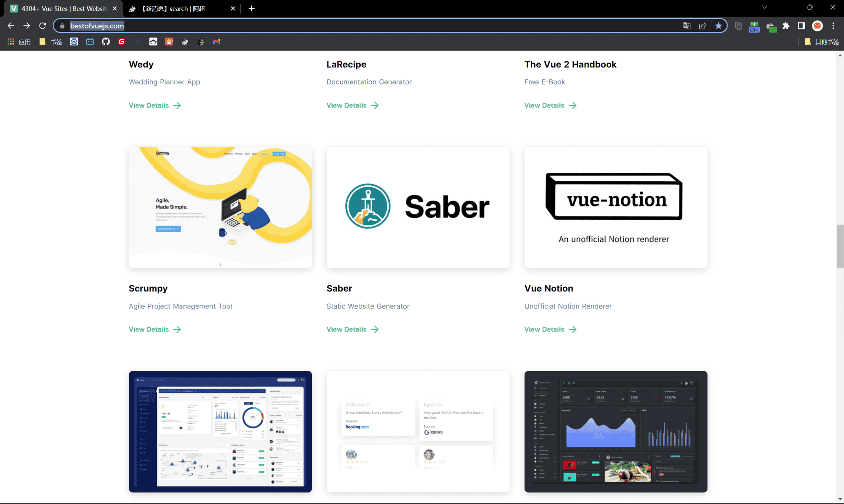Reload the current page
Viewport: 844px width, 504px height.
pos(42,26)
